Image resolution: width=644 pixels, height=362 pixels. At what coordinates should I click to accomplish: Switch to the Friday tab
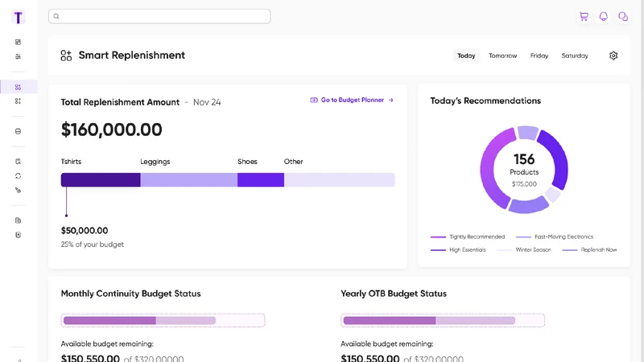tap(539, 56)
